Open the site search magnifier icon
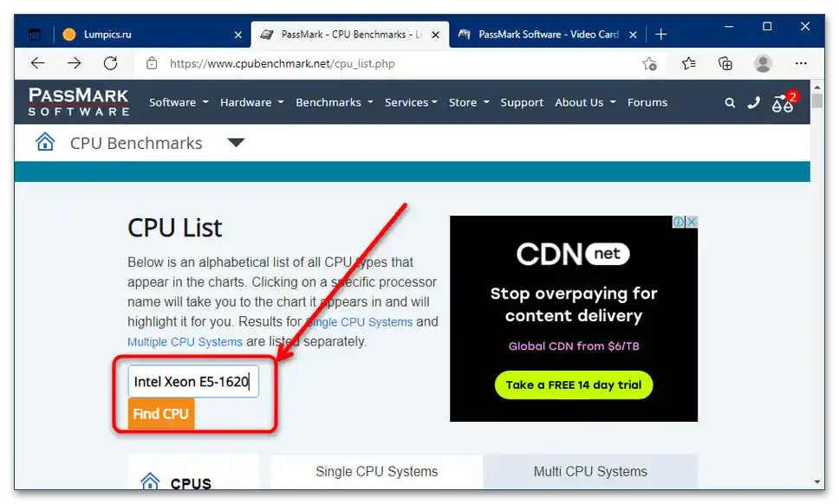Screen dimensions: 839x504 [730, 102]
